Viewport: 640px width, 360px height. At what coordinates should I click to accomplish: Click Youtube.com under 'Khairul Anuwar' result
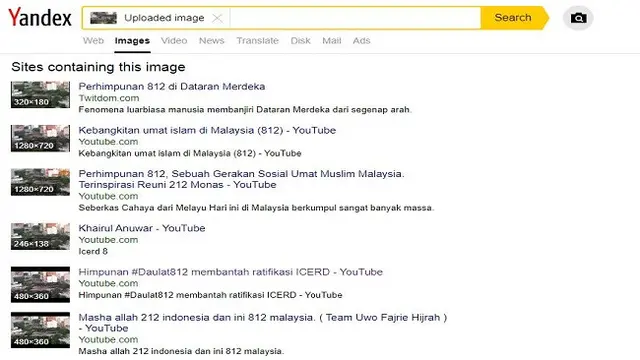pyautogui.click(x=108, y=240)
